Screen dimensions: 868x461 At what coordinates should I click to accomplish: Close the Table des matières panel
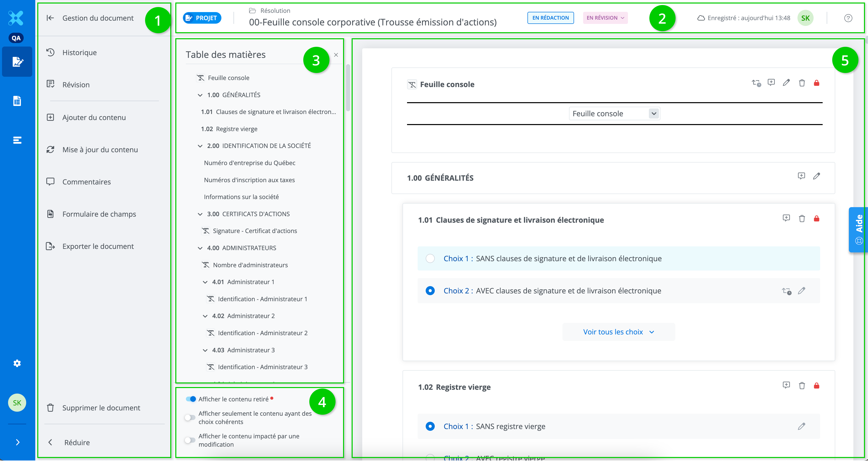click(x=336, y=55)
